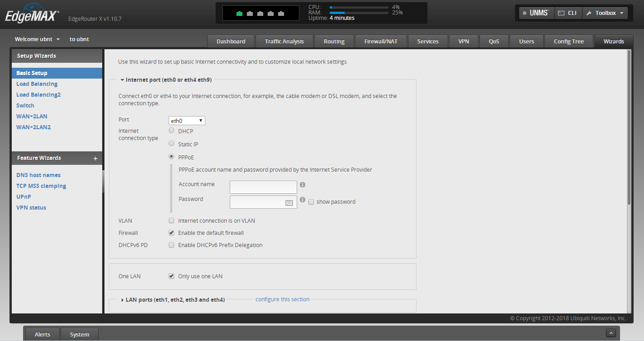Switch to the Firewall/NAT tab
This screenshot has height=341, width=644.
click(x=381, y=41)
